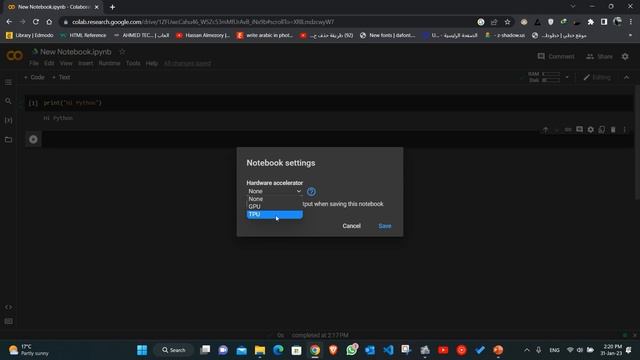The image size is (640, 360).
Task: Open Colab settings gear in header
Action: [625, 56]
